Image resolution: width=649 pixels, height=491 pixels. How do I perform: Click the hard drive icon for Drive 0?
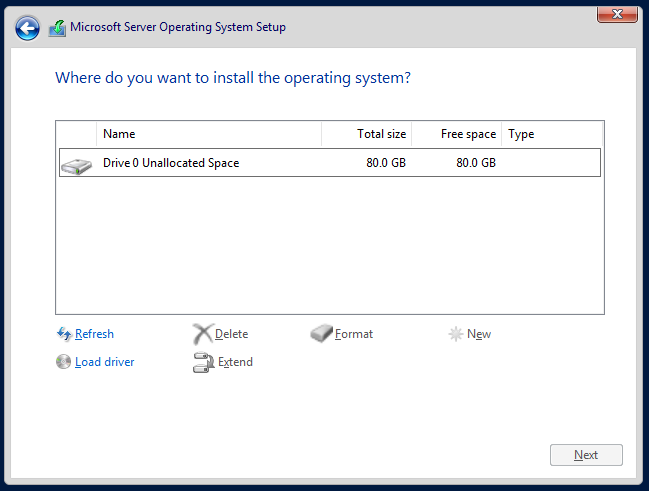(77, 166)
